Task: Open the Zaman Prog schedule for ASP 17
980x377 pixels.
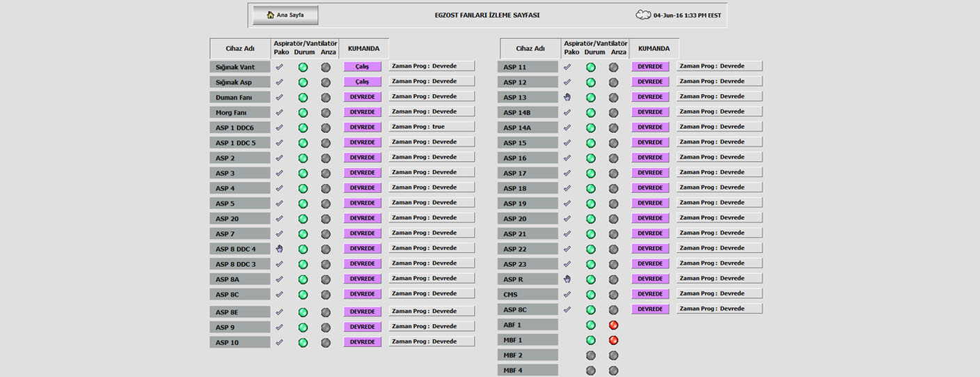Action: point(719,172)
